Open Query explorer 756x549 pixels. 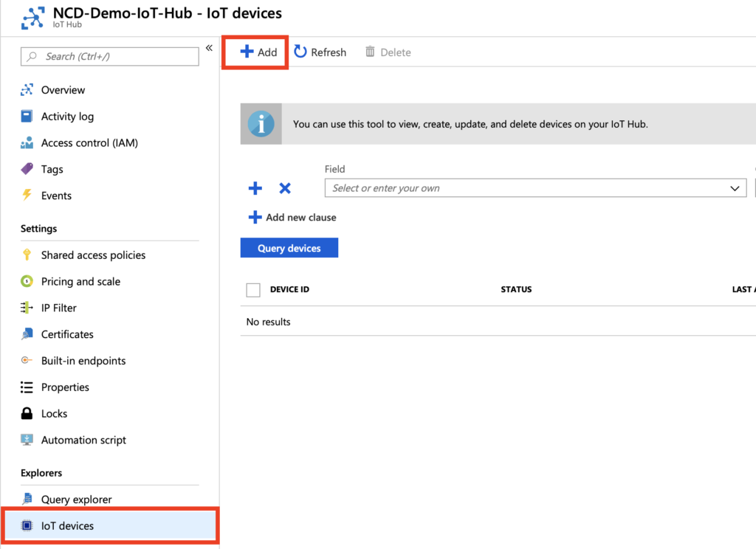[x=77, y=500]
